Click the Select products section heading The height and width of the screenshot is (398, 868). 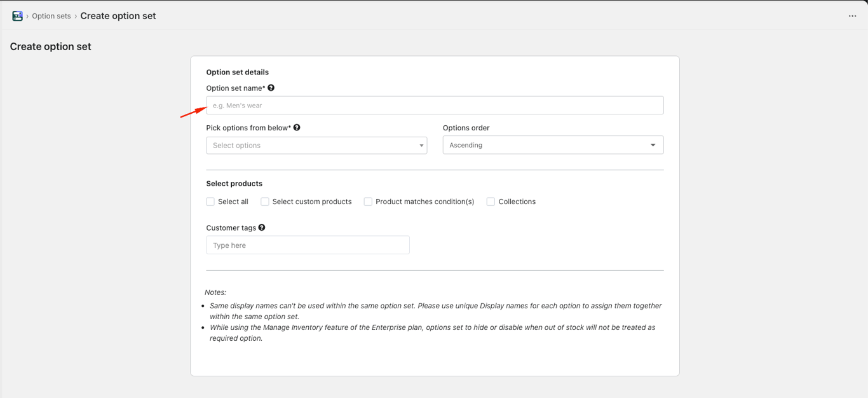(234, 183)
